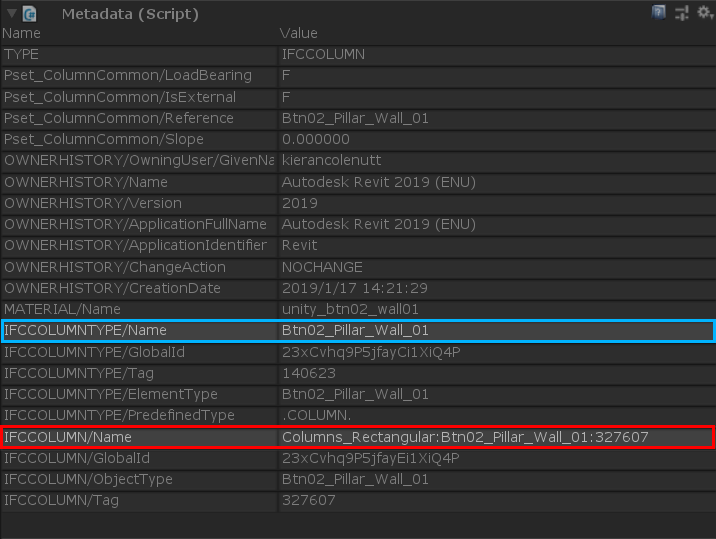Click the 2019/1/17 14:21:29 date value
The image size is (716, 539).
pos(497,288)
